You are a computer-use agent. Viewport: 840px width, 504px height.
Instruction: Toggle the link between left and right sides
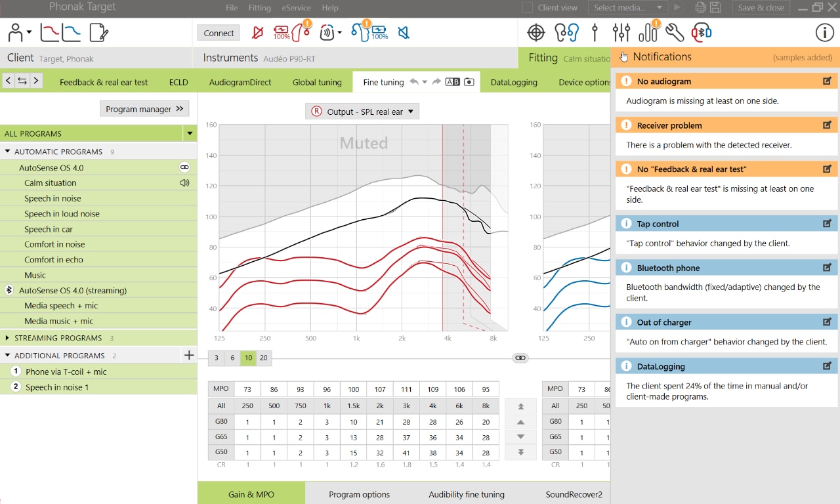pos(520,358)
